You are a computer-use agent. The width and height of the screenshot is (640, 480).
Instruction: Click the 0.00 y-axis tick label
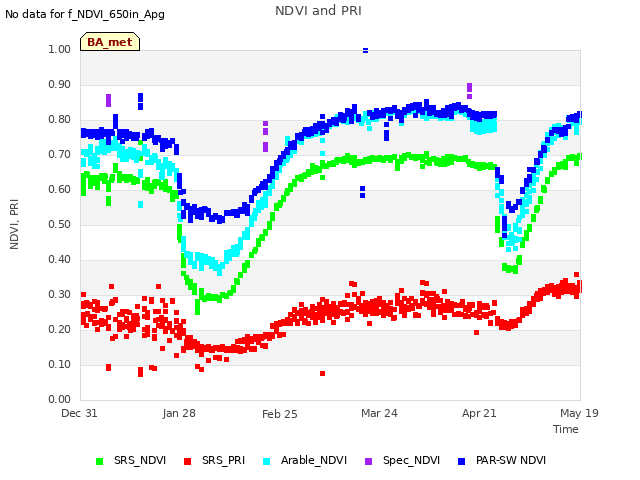click(60, 399)
